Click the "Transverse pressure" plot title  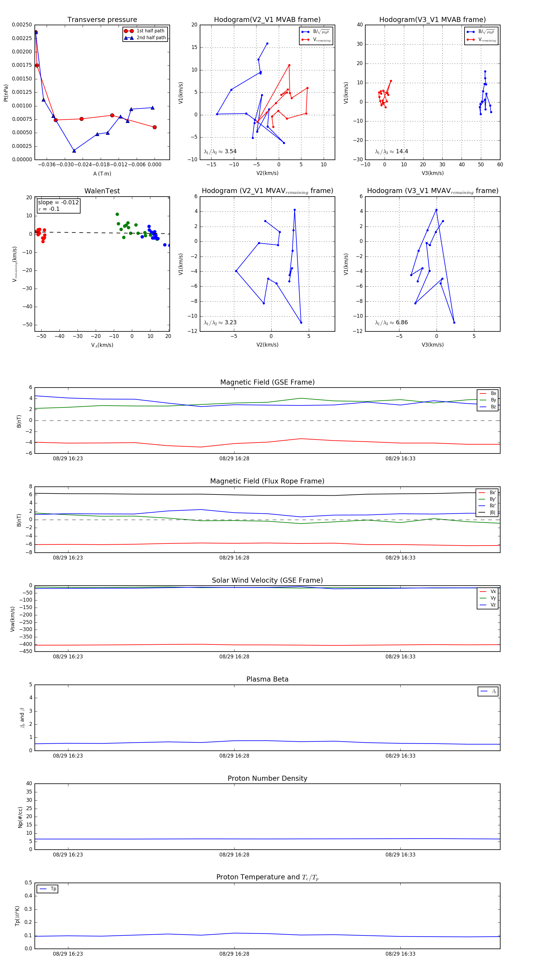pos(102,20)
